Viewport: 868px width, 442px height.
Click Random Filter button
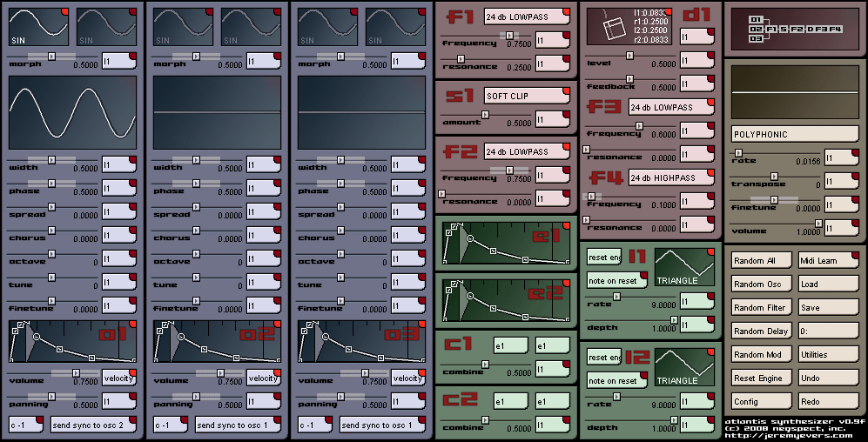(x=761, y=308)
